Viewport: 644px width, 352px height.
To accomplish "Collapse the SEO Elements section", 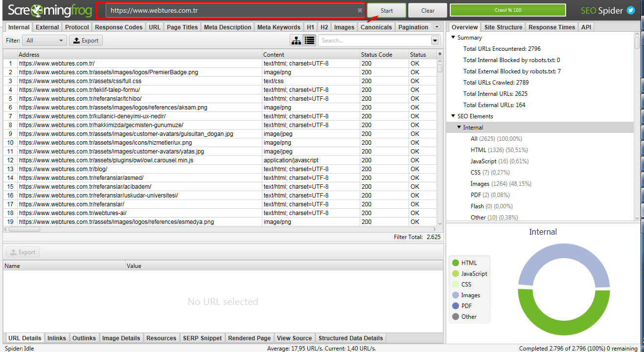I will (453, 116).
